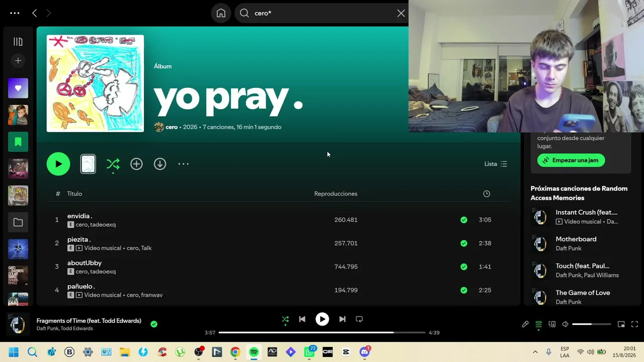
Task: Open the Fragments of Time track title link
Action: click(x=89, y=321)
